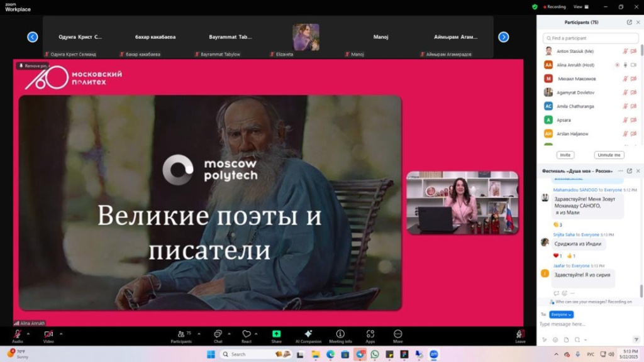Expand the React options arrow
The image size is (644, 362).
click(x=256, y=334)
